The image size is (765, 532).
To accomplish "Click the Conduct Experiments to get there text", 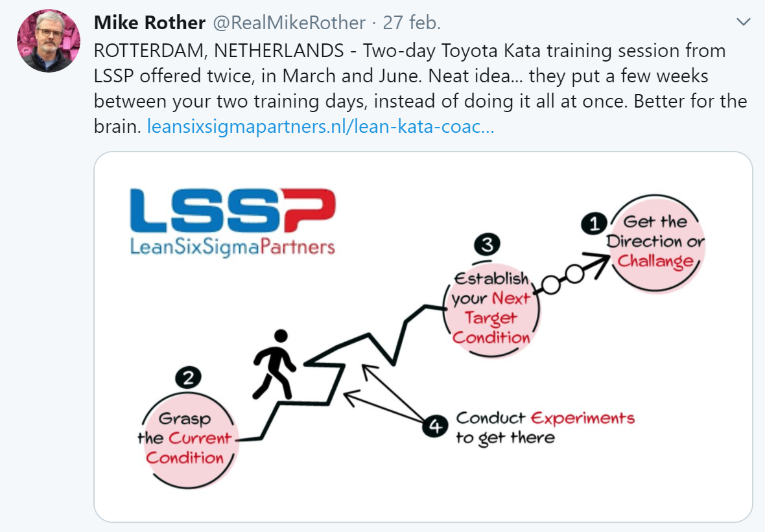I will 545,427.
